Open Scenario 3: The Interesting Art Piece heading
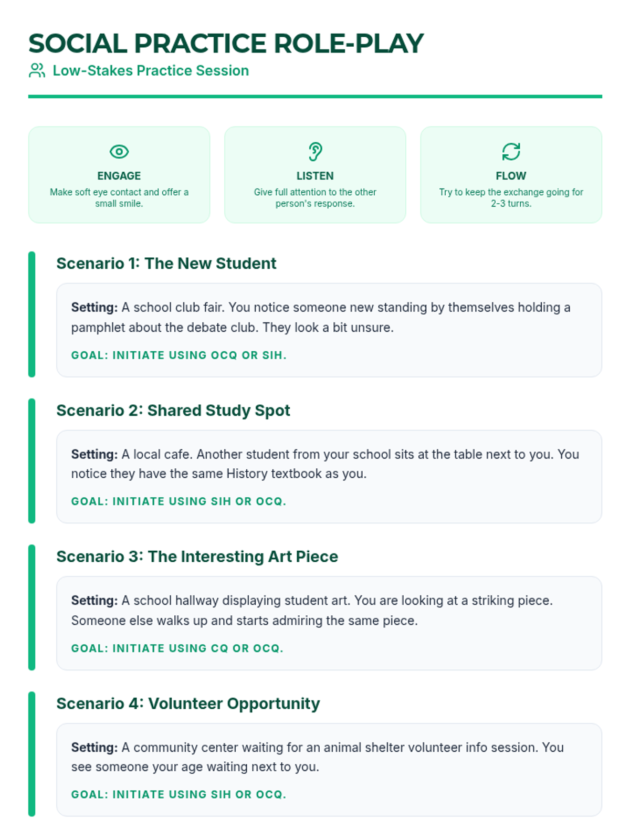The image size is (630, 840). (197, 556)
